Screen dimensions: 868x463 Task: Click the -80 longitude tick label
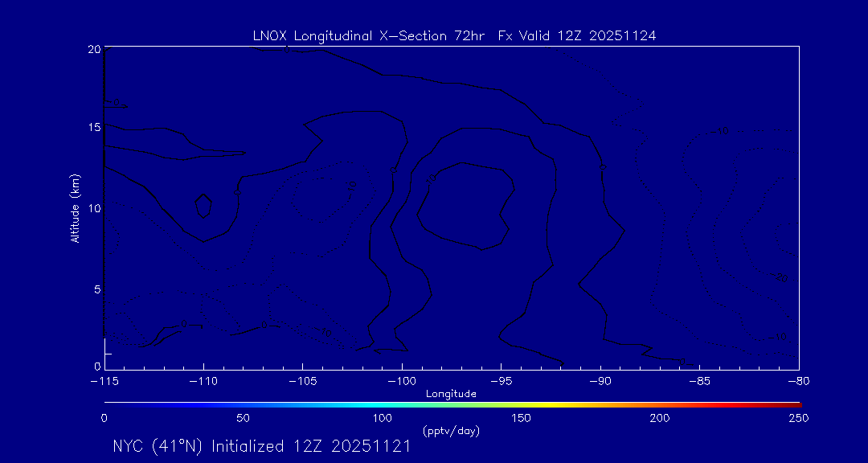(797, 380)
